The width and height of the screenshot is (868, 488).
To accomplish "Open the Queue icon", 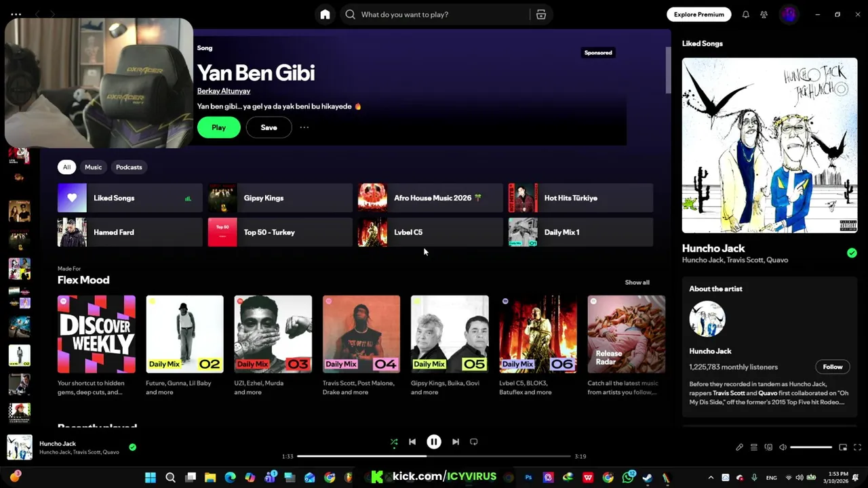I will point(754,447).
